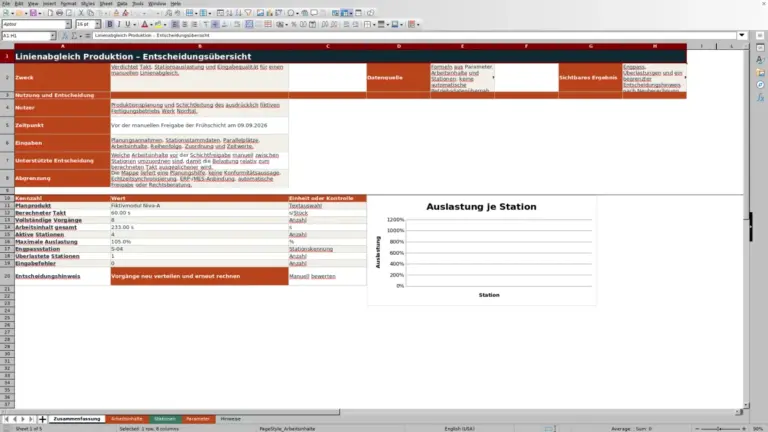This screenshot has width=768, height=432.
Task: Click the column C header
Action: point(327,46)
